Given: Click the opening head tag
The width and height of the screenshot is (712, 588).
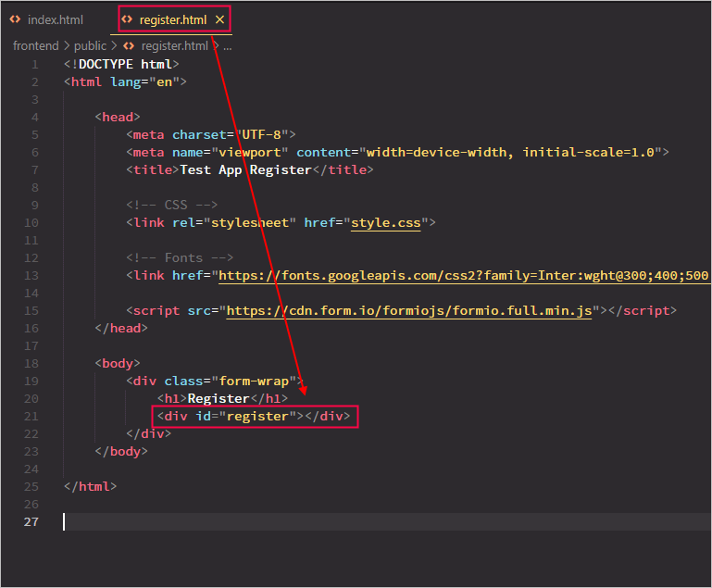Looking at the screenshot, I should (118, 118).
